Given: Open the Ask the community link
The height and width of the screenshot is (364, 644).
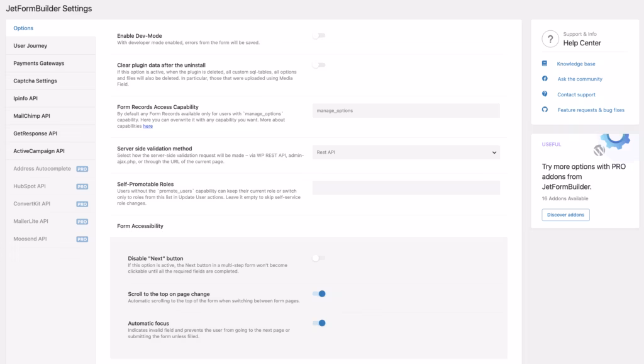Looking at the screenshot, I should click(x=579, y=79).
